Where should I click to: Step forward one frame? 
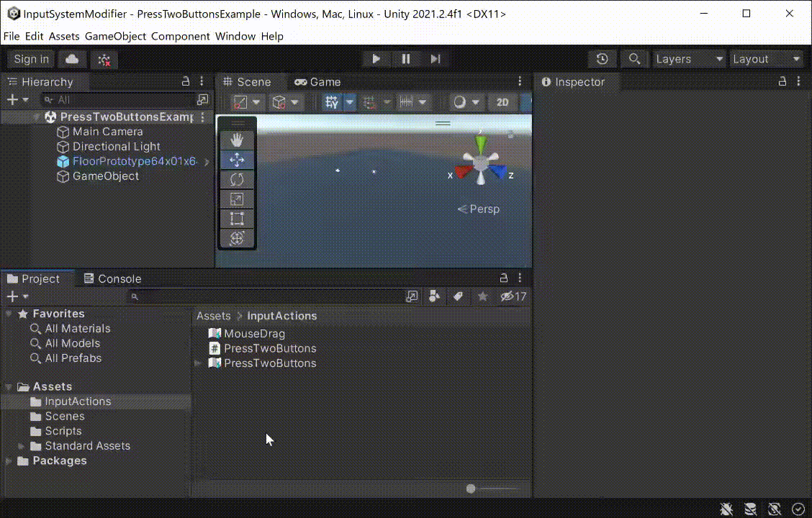(436, 59)
